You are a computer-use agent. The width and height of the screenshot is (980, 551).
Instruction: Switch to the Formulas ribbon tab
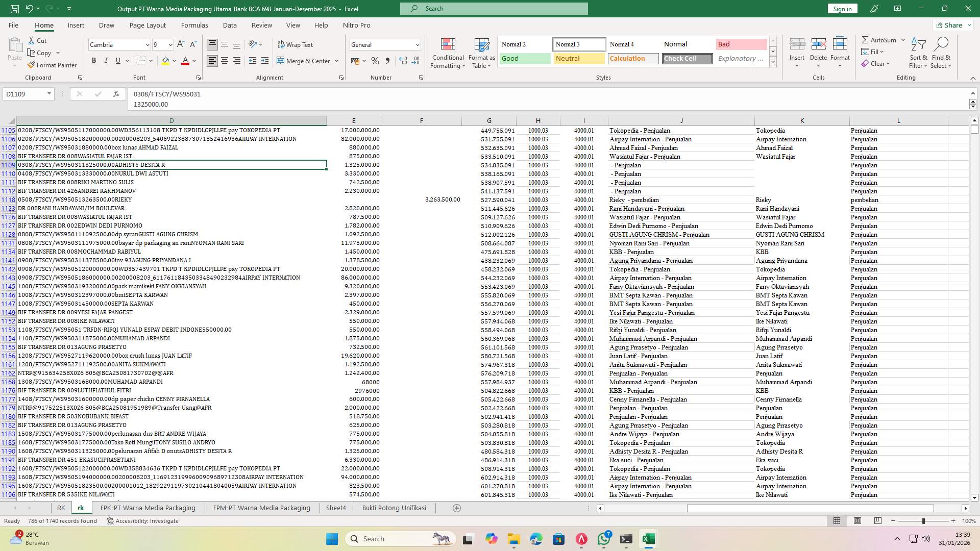(x=194, y=25)
